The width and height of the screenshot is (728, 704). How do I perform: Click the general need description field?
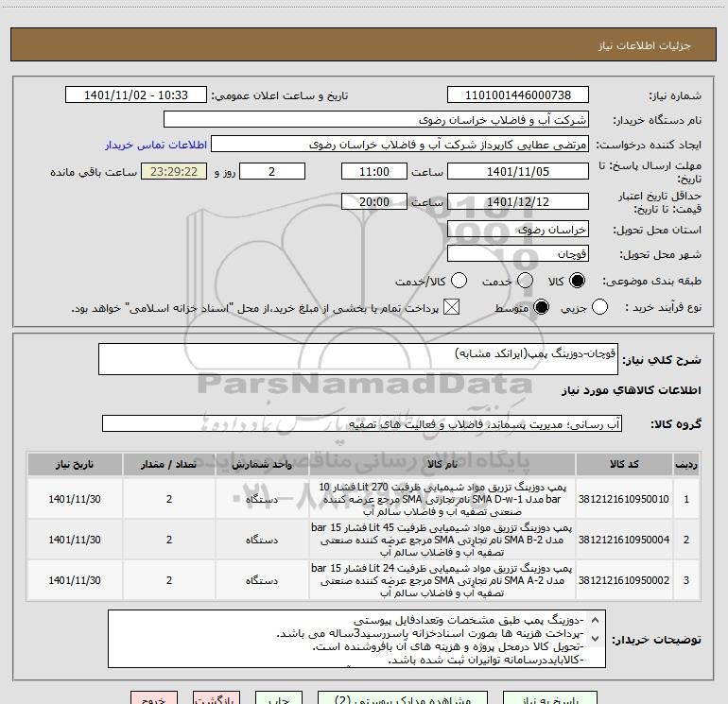[x=358, y=359]
